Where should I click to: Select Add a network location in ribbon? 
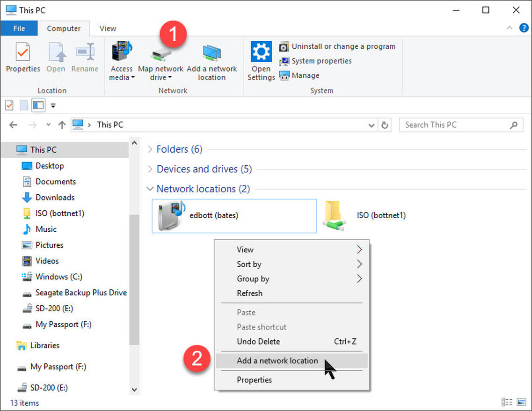pyautogui.click(x=212, y=60)
